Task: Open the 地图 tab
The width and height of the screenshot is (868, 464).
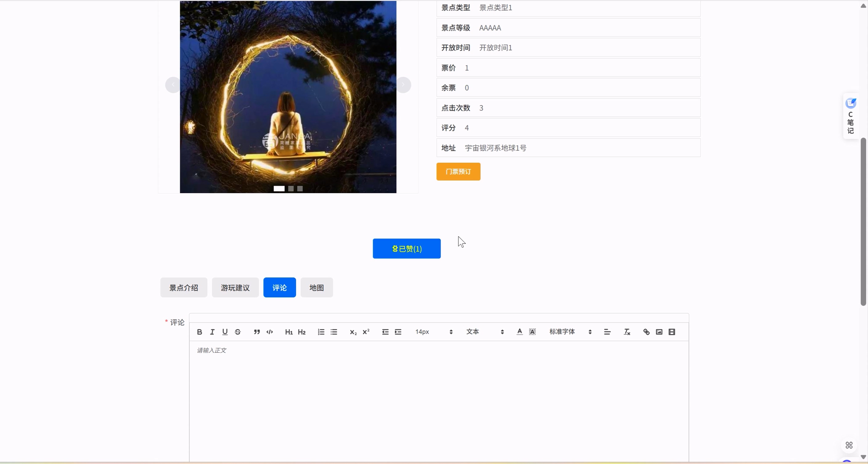Action: [x=316, y=287]
